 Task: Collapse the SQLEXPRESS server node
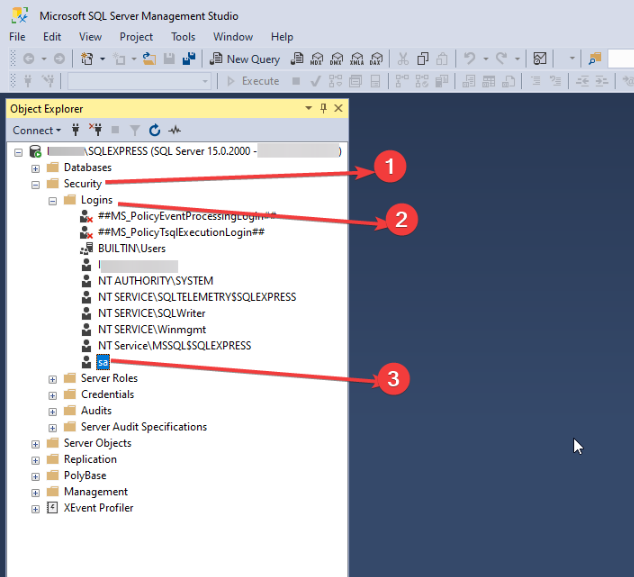click(x=18, y=152)
